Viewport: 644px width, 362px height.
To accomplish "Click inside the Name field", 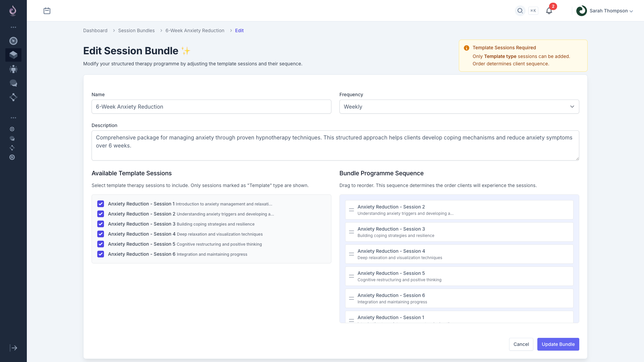I will [211, 107].
